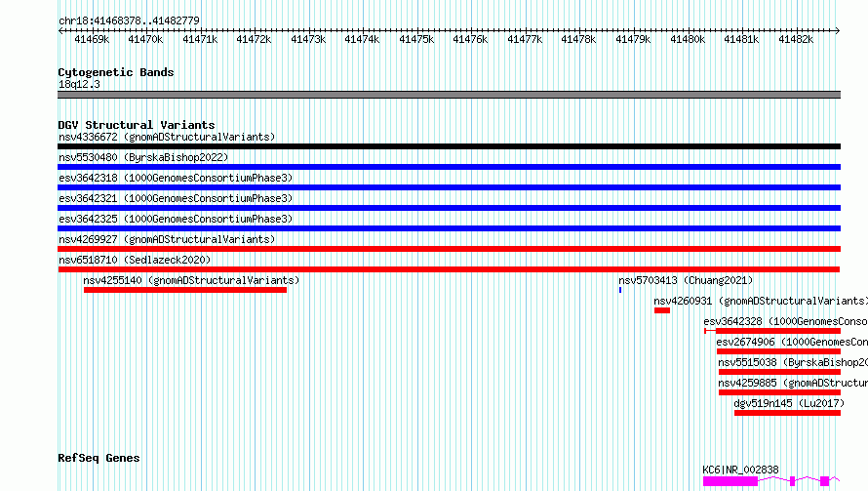This screenshot has height=491, width=868.
Task: Select the red nsv6518710 variant bar
Action: point(449,269)
